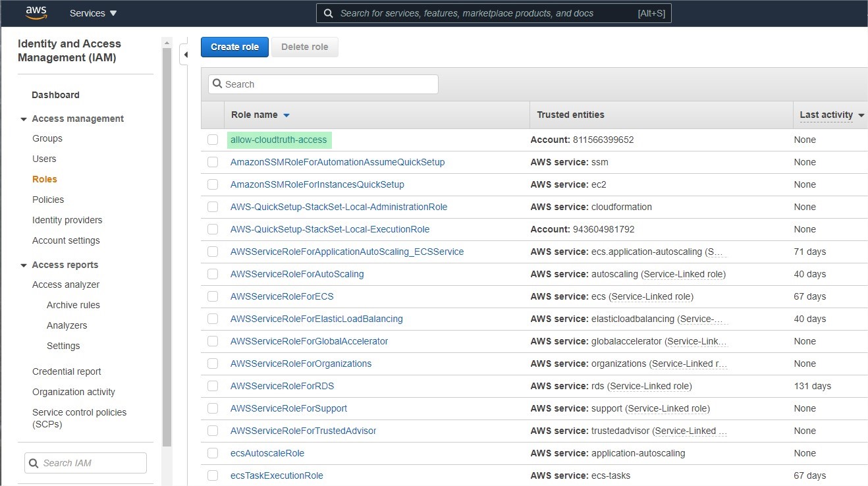Open Policies in sidebar
868x486 pixels.
point(48,200)
